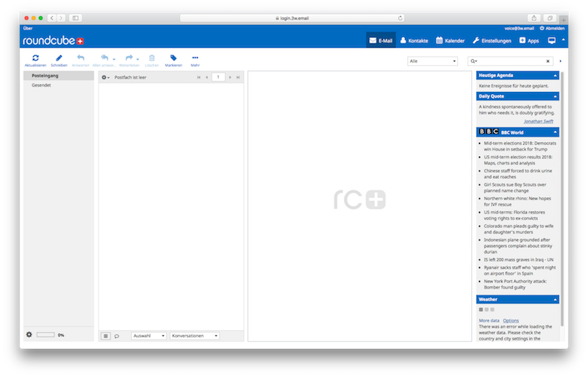Open the Alle filter dropdown
Screen dimensions: 588x377
click(433, 61)
